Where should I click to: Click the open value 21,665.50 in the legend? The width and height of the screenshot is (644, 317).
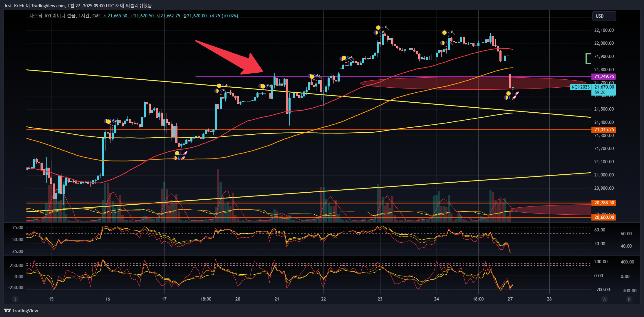tap(117, 16)
